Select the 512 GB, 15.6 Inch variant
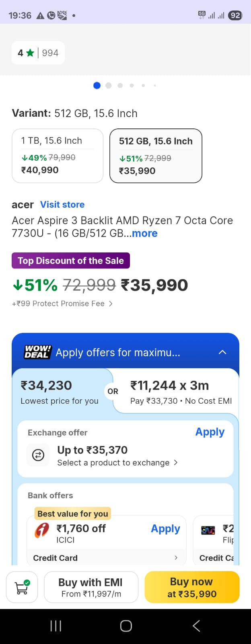The image size is (251, 644). [x=156, y=156]
